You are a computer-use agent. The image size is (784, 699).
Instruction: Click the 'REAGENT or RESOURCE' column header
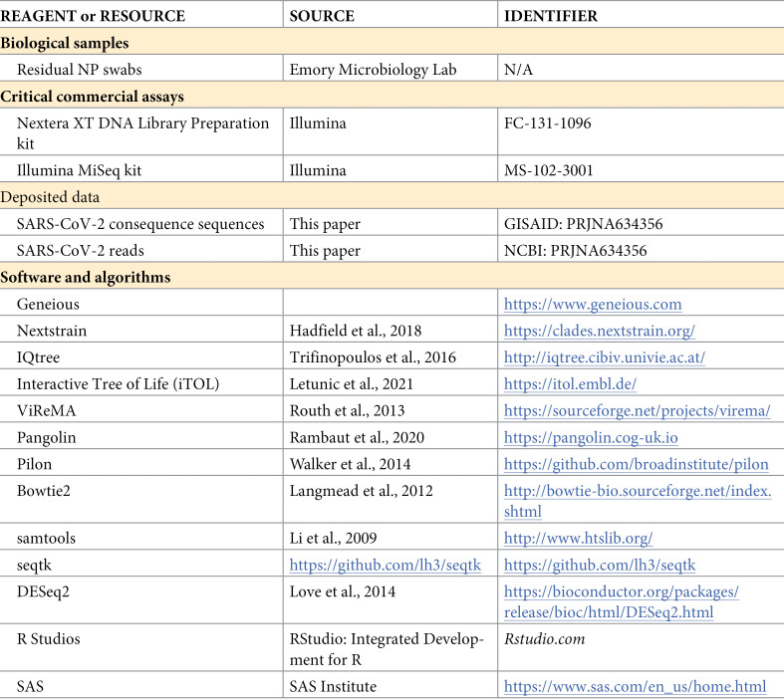pos(93,16)
